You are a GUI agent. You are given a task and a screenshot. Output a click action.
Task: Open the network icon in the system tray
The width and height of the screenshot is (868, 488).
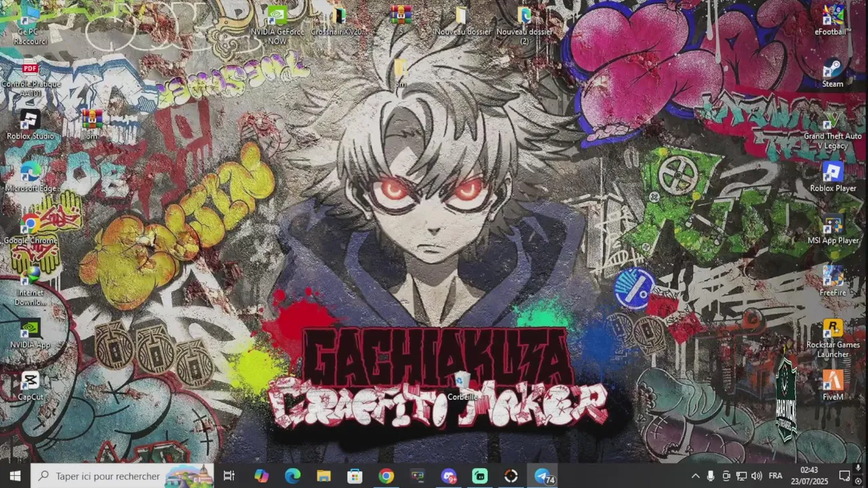pos(741,476)
